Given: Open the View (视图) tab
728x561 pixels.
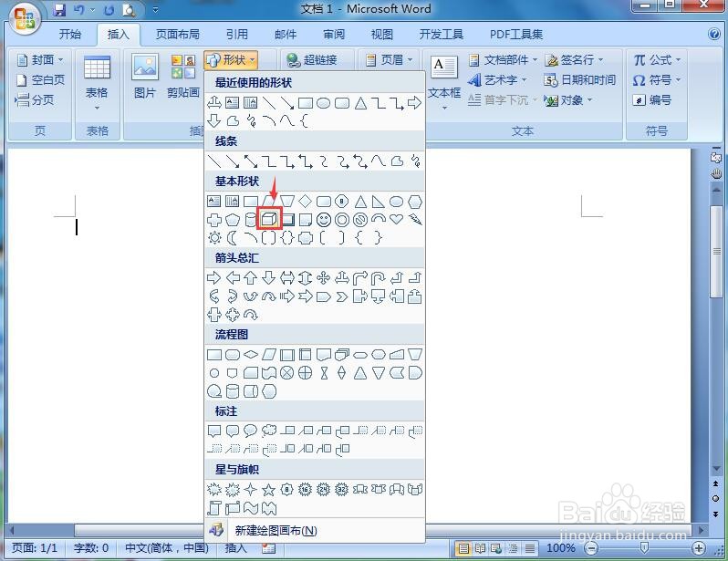Looking at the screenshot, I should tap(382, 35).
